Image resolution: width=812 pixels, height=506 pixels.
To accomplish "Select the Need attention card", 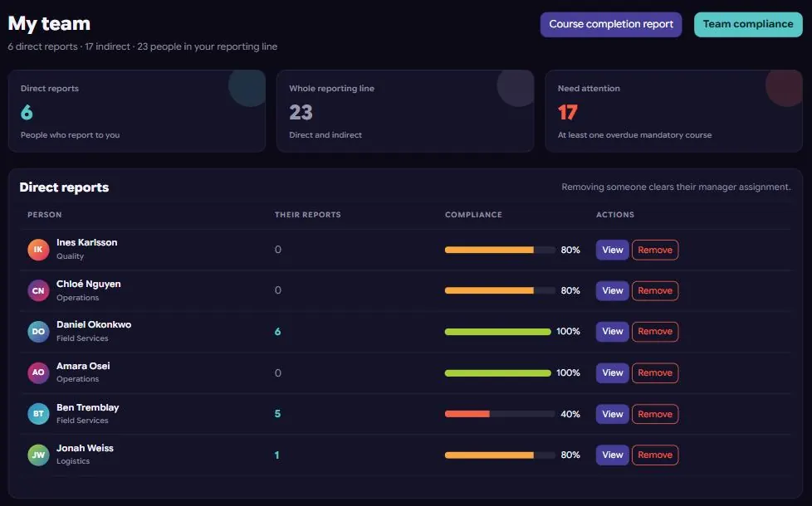I will pyautogui.click(x=673, y=111).
